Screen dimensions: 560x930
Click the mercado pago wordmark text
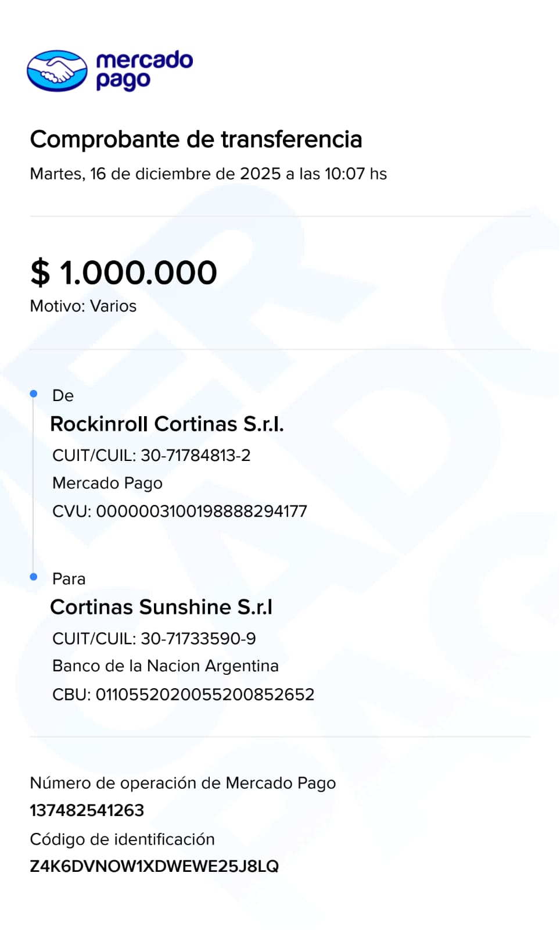coord(144,70)
